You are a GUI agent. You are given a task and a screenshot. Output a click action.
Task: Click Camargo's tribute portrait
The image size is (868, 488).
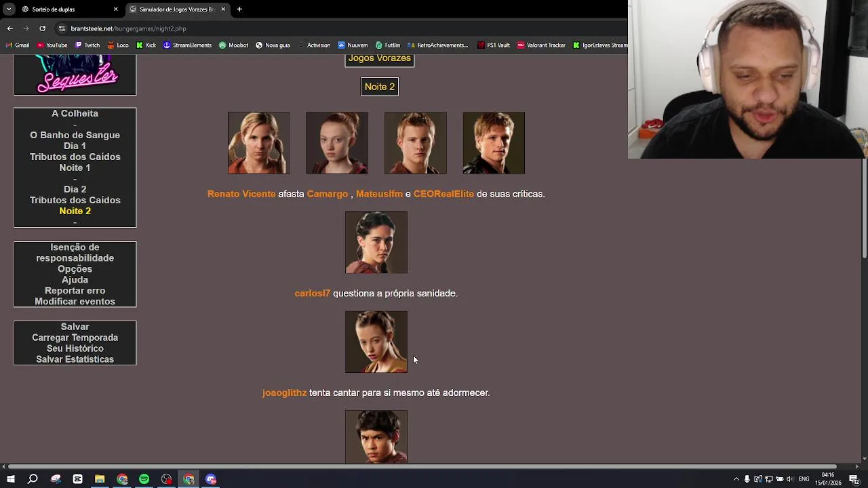pyautogui.click(x=337, y=143)
